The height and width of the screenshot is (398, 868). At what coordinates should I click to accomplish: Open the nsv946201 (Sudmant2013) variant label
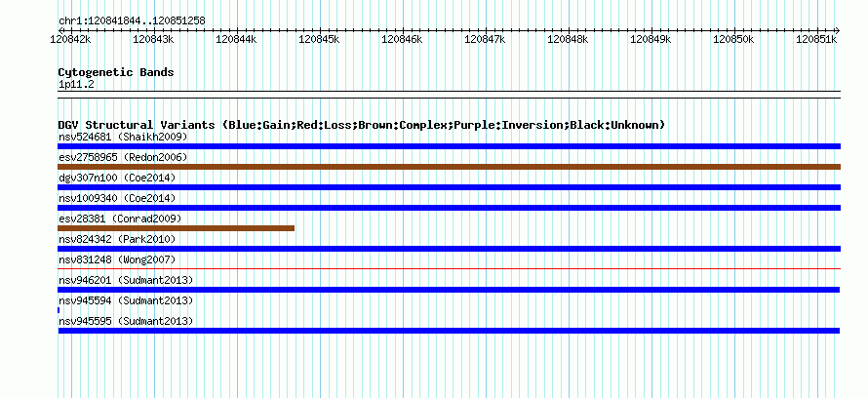(126, 280)
